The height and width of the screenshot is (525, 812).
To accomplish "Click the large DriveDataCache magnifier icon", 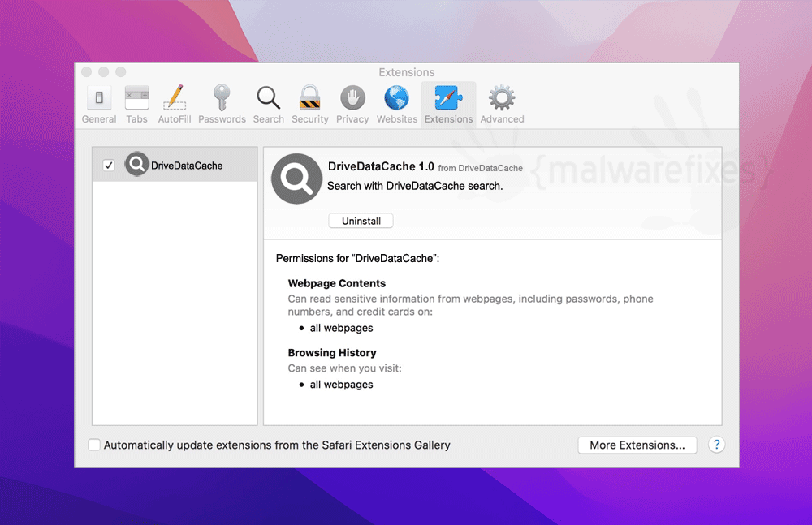I will pyautogui.click(x=296, y=179).
